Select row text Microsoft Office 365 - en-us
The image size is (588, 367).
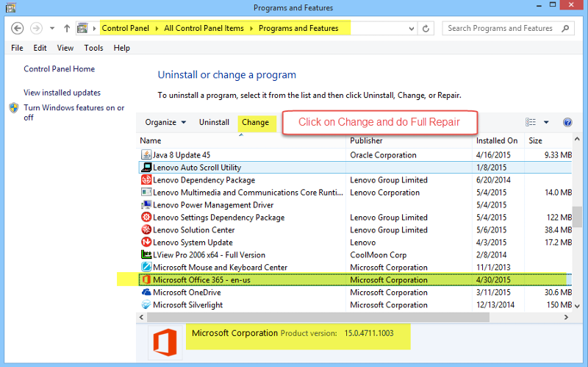pyautogui.click(x=201, y=280)
